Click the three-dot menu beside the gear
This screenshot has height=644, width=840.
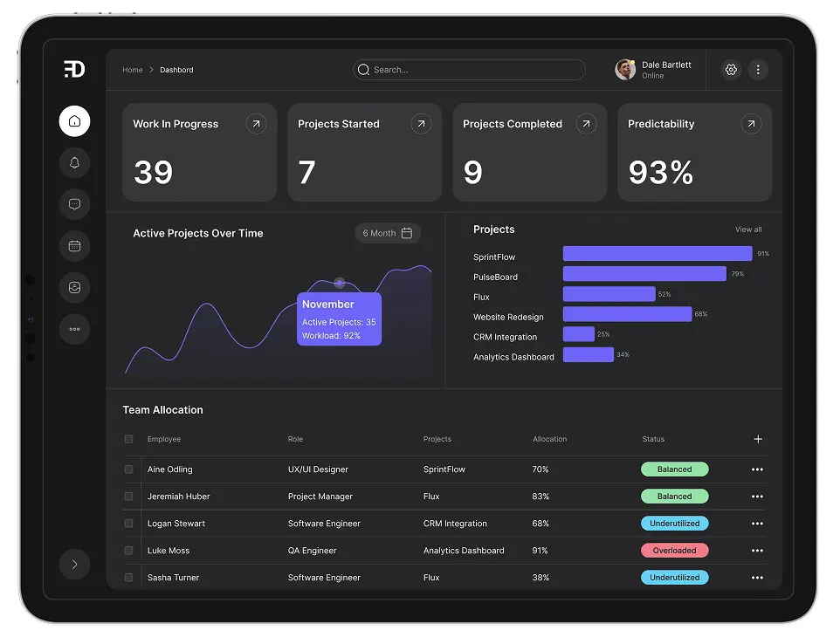coord(758,69)
